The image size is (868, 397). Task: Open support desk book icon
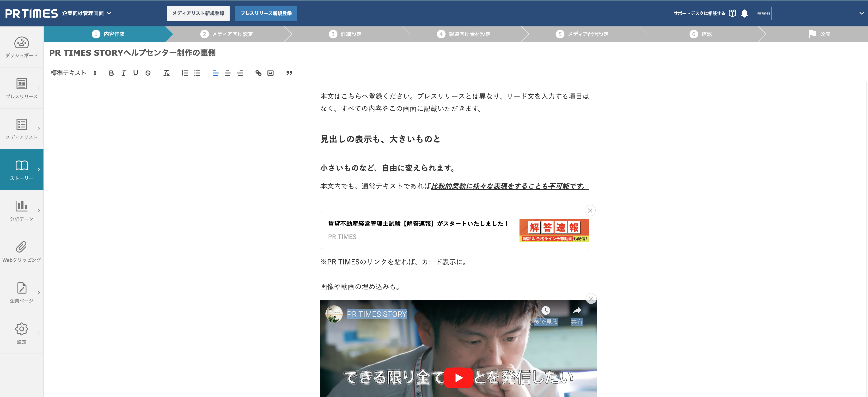tap(732, 13)
